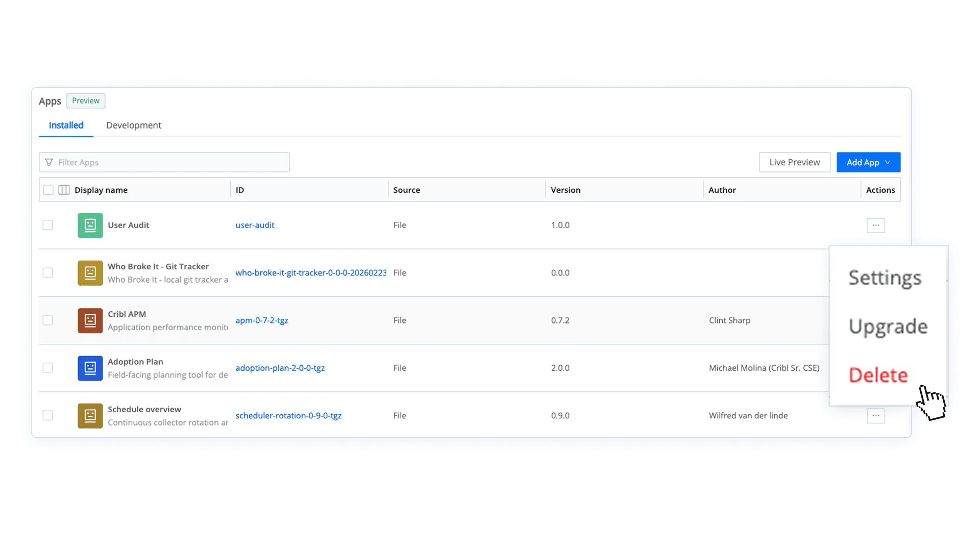
Task: Click the Who Broke It - Git Tracker name
Action: click(x=158, y=266)
